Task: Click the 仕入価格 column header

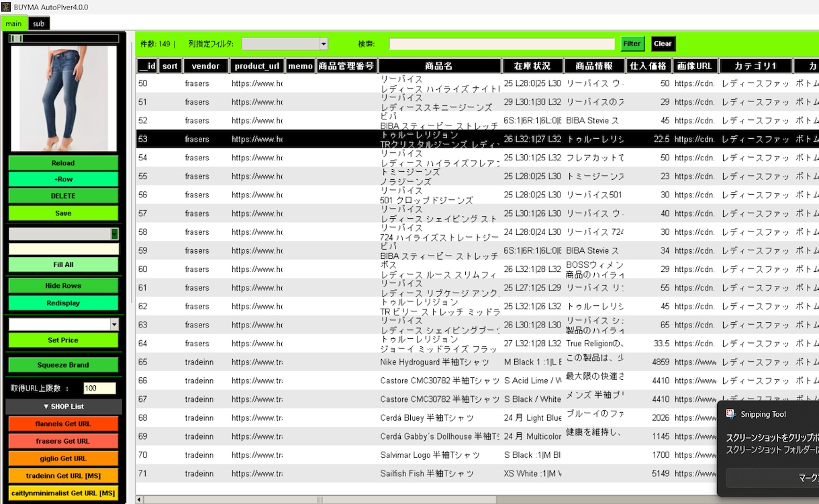Action: pyautogui.click(x=649, y=66)
